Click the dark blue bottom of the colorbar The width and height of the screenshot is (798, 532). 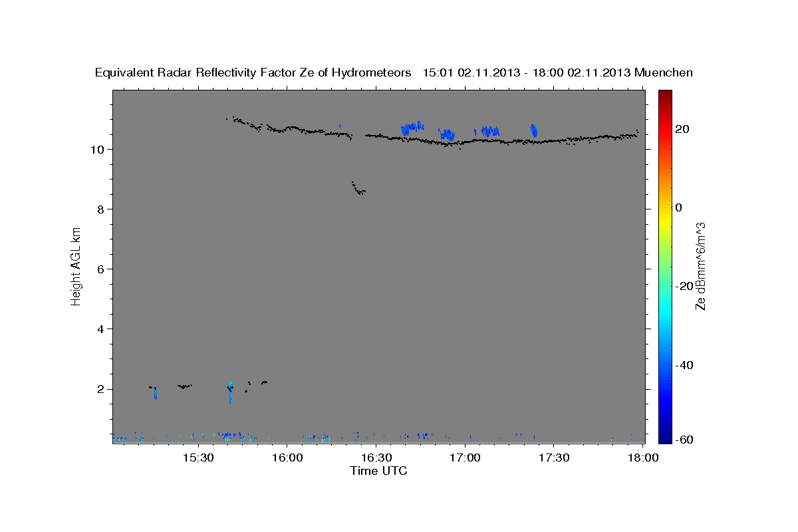[665, 438]
